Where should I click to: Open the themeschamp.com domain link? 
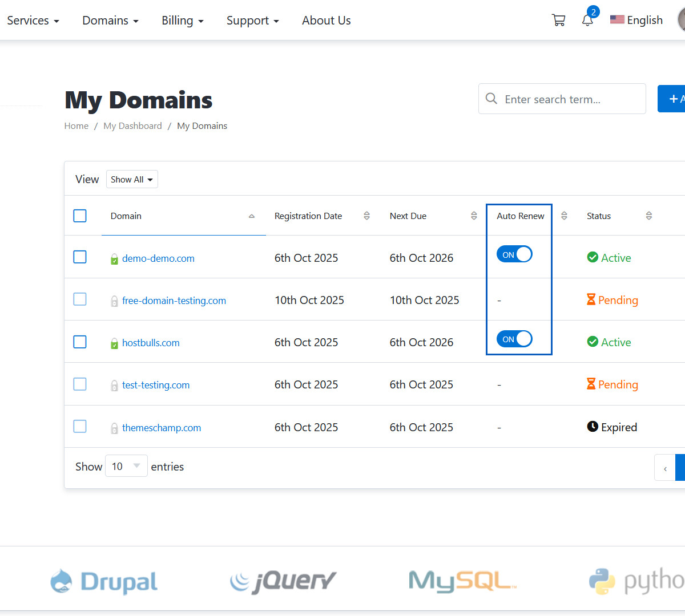click(162, 428)
